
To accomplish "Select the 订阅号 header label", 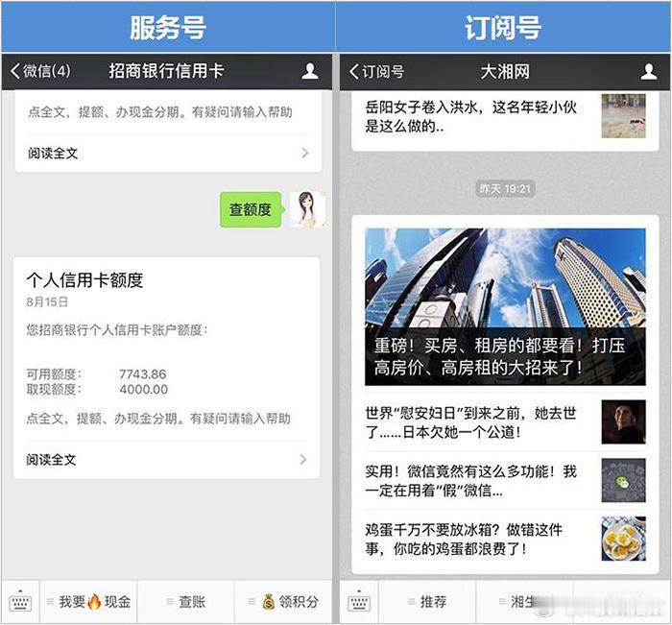I will 503,28.
